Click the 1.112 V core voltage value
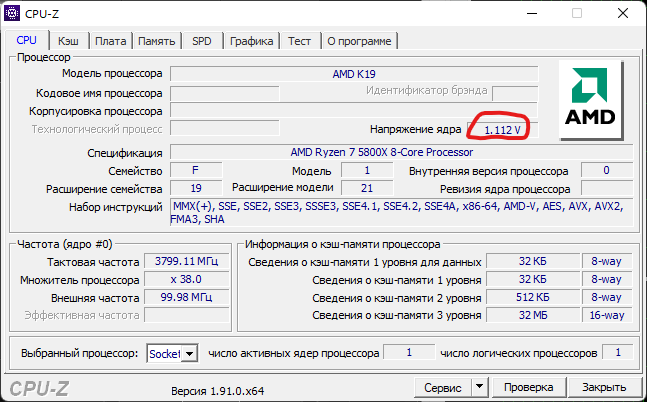The width and height of the screenshot is (647, 402). 503,130
